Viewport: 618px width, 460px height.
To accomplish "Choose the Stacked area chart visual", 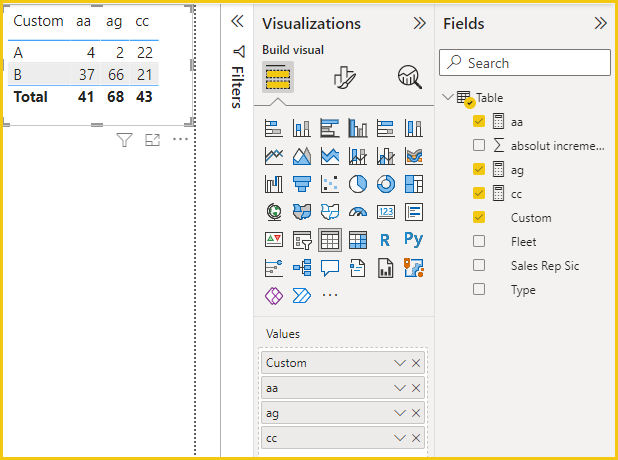I will (330, 156).
